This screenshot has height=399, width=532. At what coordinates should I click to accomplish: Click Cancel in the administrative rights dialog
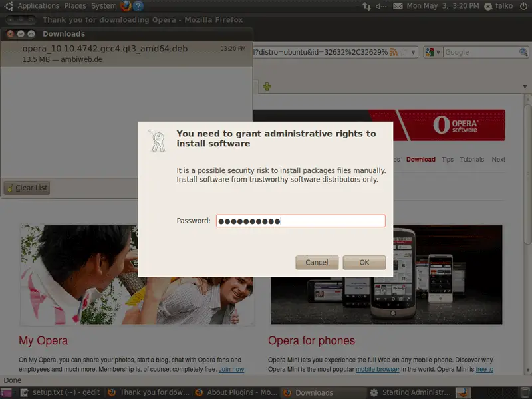point(317,262)
